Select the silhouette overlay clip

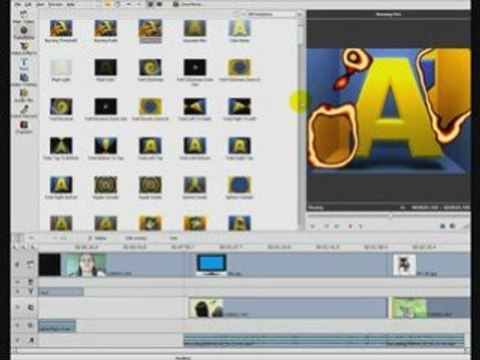pyautogui.click(x=207, y=308)
